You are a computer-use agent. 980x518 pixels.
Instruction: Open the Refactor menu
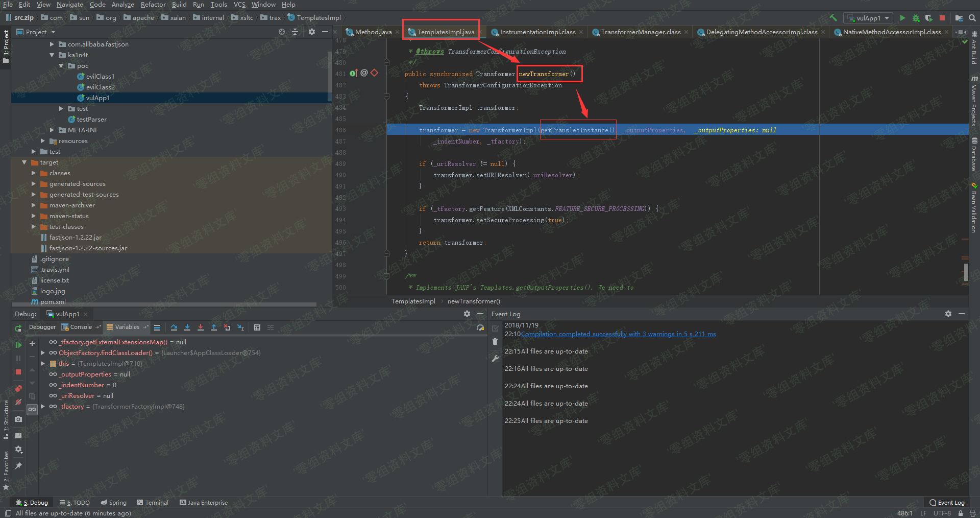[153, 5]
